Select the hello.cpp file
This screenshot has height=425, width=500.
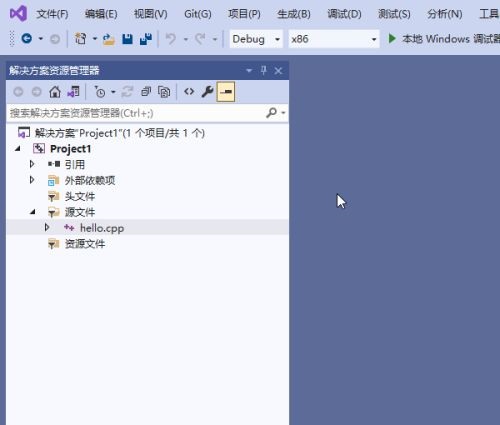pos(102,228)
